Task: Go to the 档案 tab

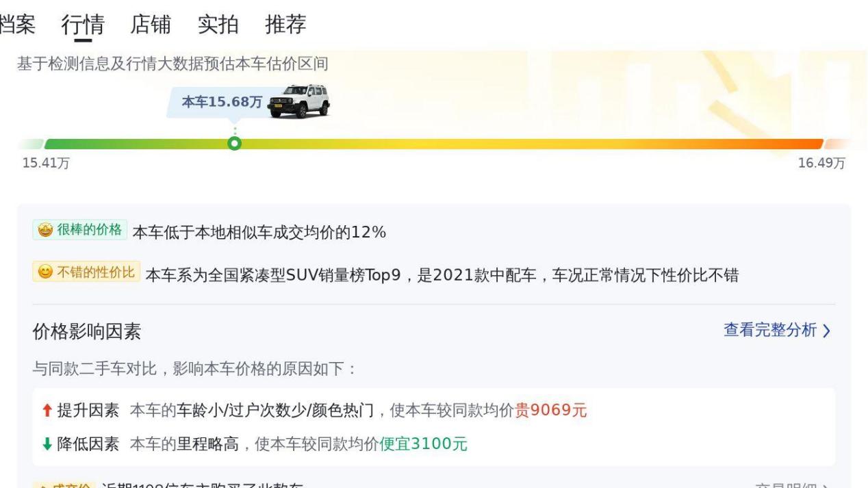Action: coord(16,25)
